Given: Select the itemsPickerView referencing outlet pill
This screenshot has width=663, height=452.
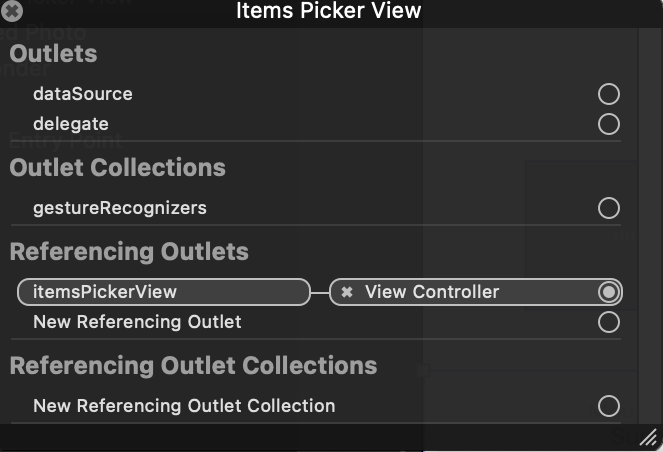Looking at the screenshot, I should point(164,292).
